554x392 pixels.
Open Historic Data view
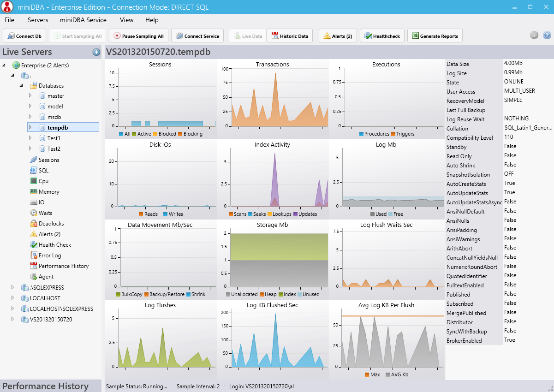point(290,36)
